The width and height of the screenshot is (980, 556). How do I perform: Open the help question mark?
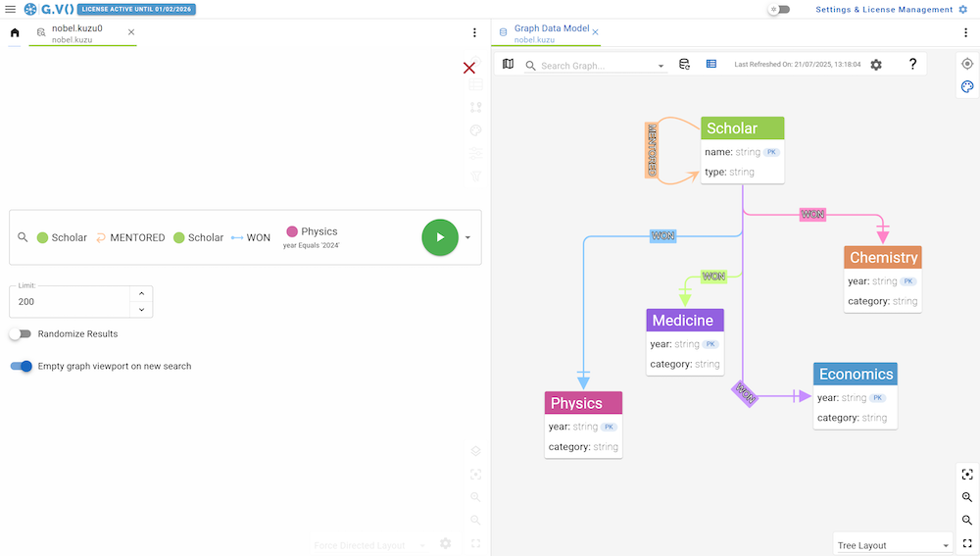point(912,64)
